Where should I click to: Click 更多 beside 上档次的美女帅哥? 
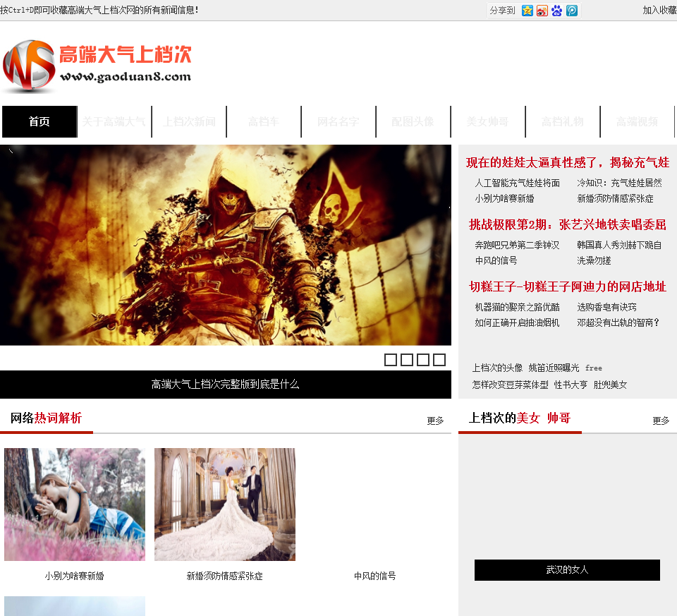click(x=661, y=421)
